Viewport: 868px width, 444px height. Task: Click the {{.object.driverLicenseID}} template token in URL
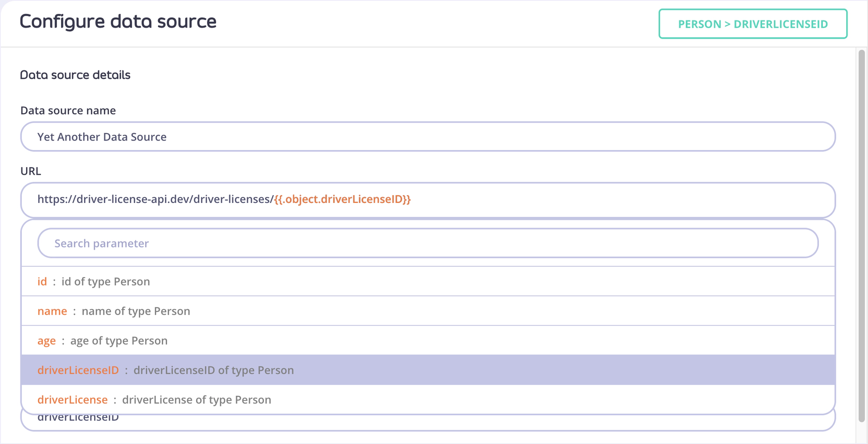[x=342, y=200]
